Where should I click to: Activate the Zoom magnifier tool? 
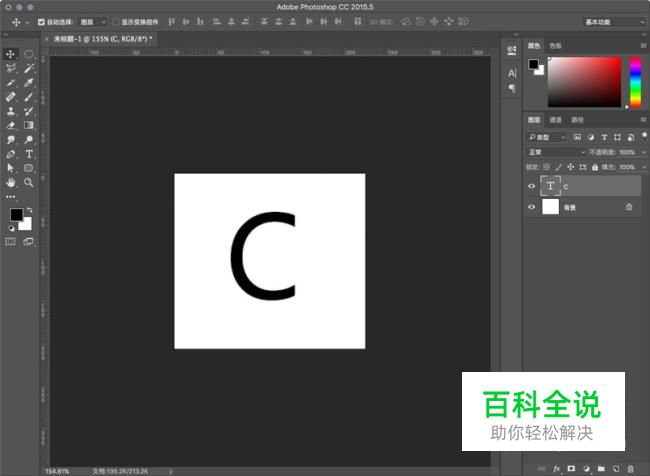(29, 183)
